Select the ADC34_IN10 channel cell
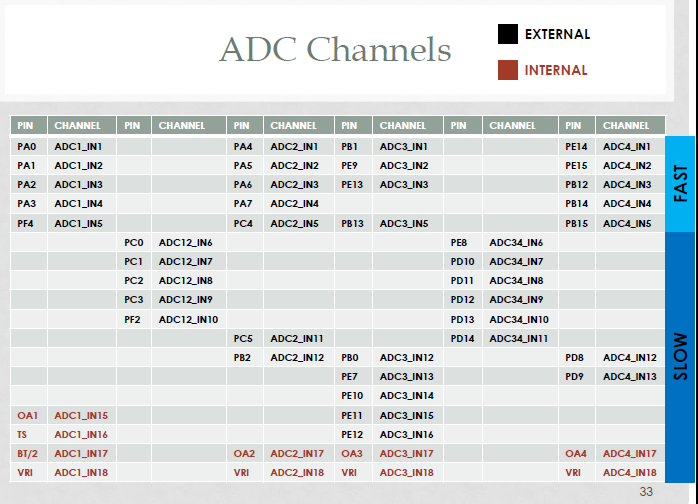 coord(520,319)
